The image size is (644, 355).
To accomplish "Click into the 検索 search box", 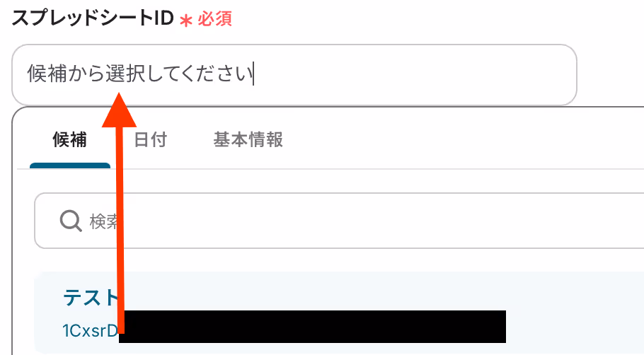I will (339, 221).
